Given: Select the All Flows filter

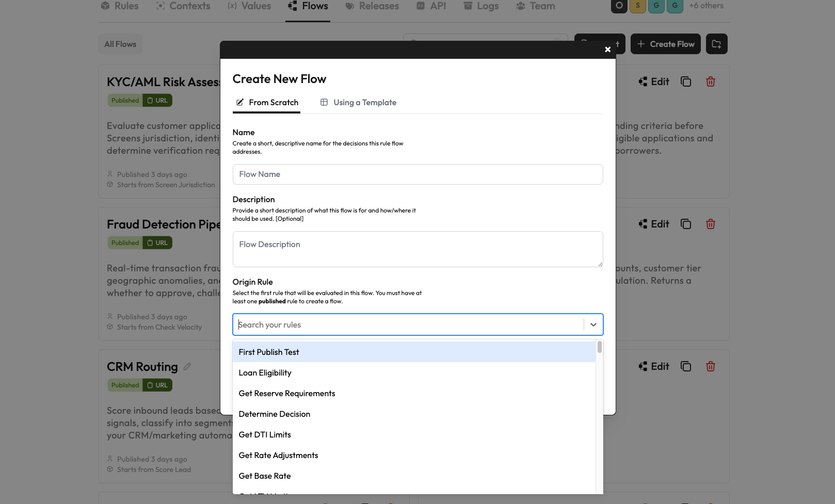Looking at the screenshot, I should click(x=120, y=44).
